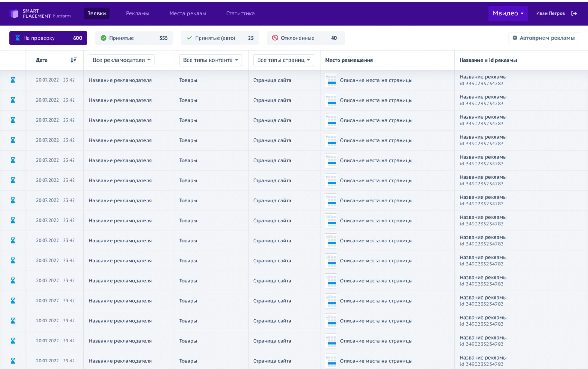Click Название рекламы text in the second row
The height and width of the screenshot is (369, 588).
click(483, 97)
